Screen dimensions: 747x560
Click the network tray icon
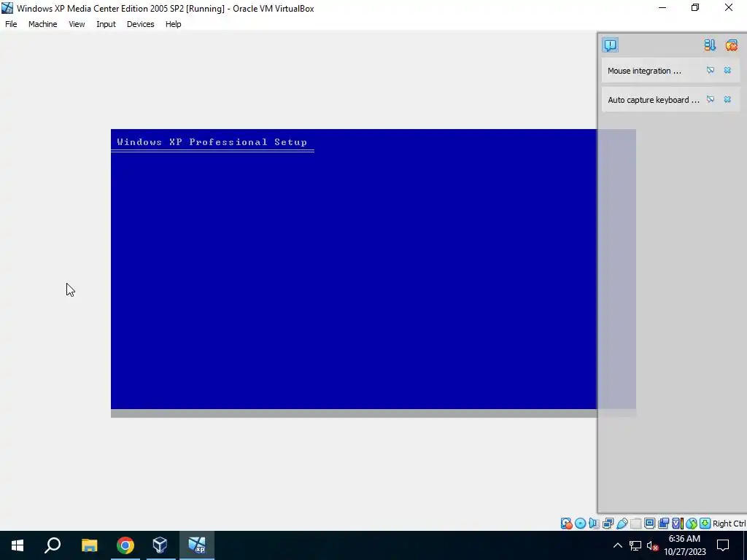pyautogui.click(x=635, y=545)
